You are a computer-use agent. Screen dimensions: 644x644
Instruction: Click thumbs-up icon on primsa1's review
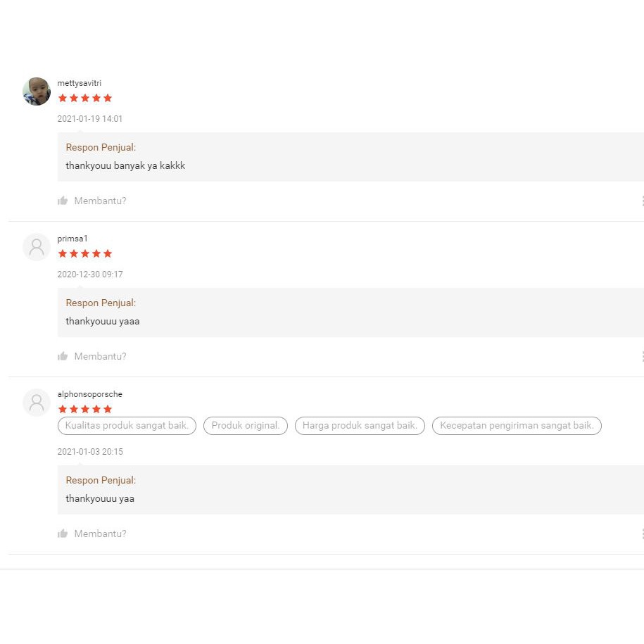click(x=63, y=356)
